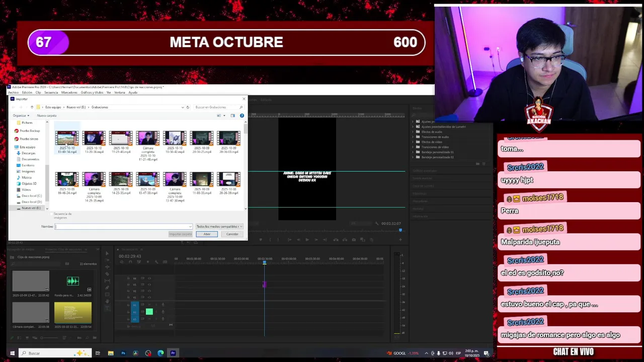Click 'Nuevo vol (E:)' in the address breadcrumb
The width and height of the screenshot is (644, 362).
(x=76, y=107)
